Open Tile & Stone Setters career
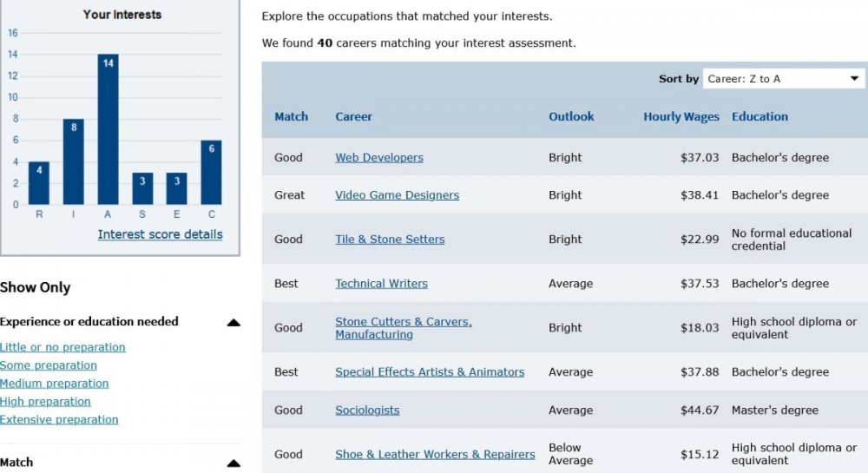This screenshot has height=473, width=868. 390,240
